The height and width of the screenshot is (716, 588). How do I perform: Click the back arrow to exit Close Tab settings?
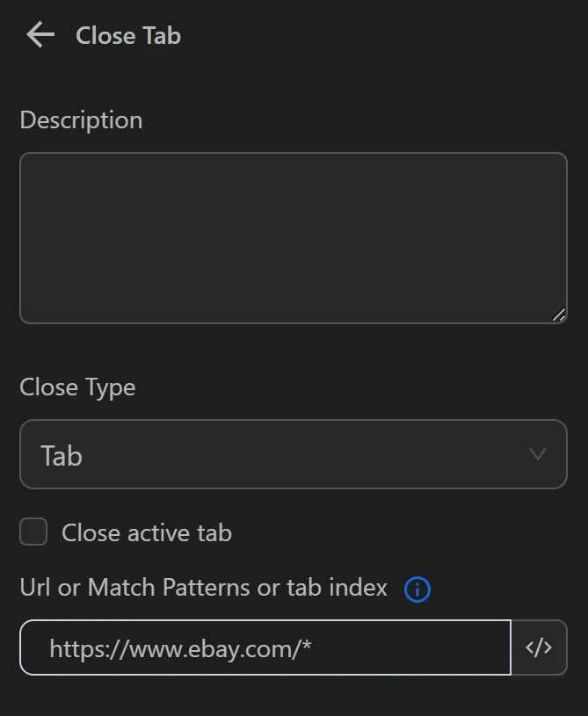tap(39, 35)
